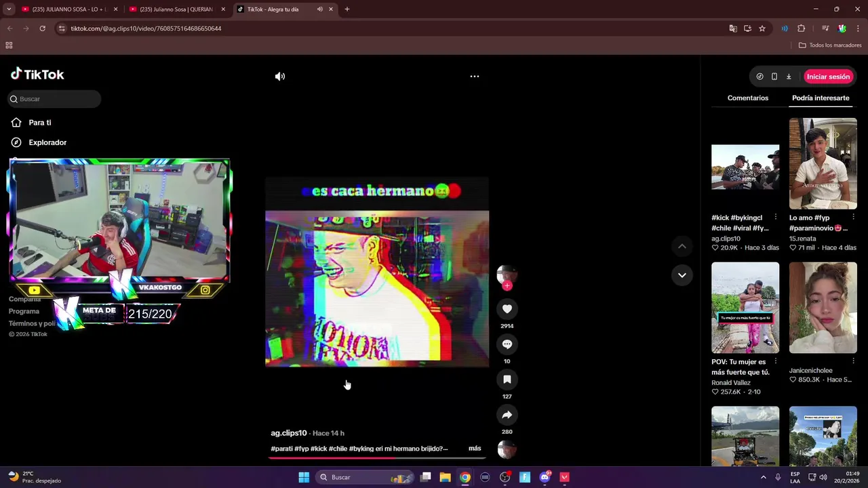This screenshot has height=488, width=868.
Task: Open options for 'POV: Tu mujer' video
Action: [776, 361]
